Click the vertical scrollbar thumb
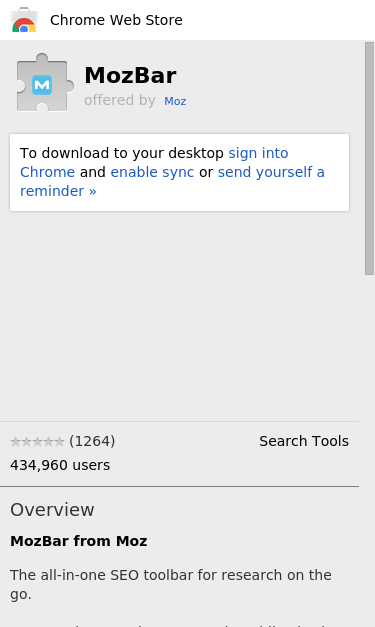 click(x=369, y=158)
